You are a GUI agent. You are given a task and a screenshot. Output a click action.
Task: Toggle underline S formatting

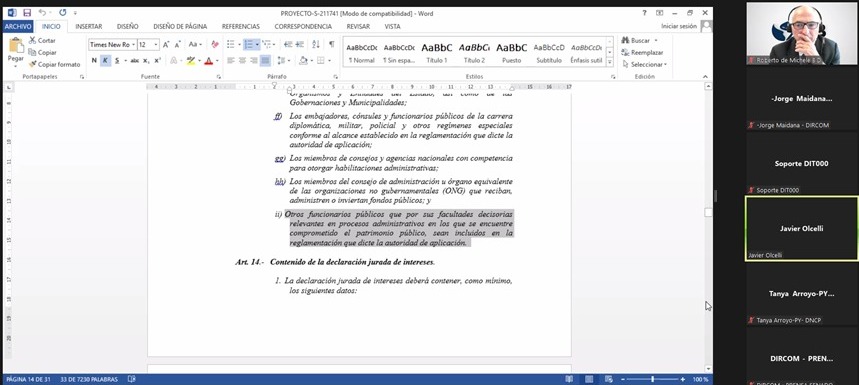click(117, 61)
